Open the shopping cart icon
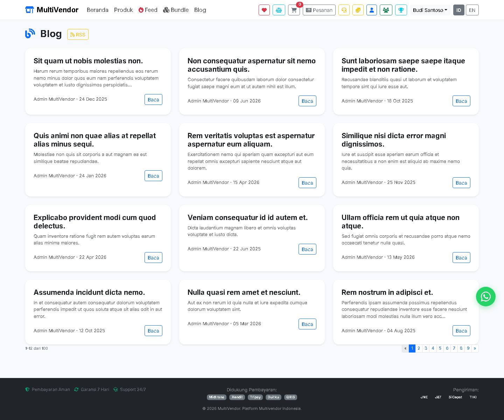This screenshot has width=504, height=420. click(294, 10)
